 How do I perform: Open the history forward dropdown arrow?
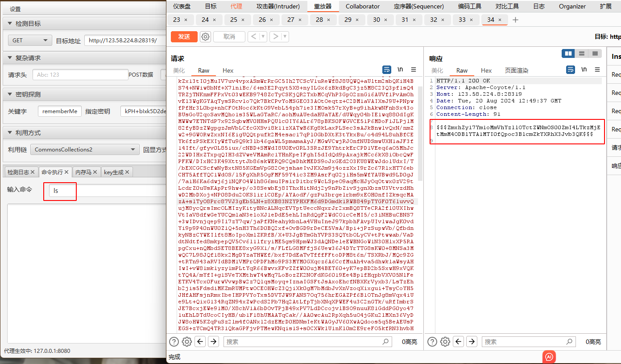click(x=285, y=37)
